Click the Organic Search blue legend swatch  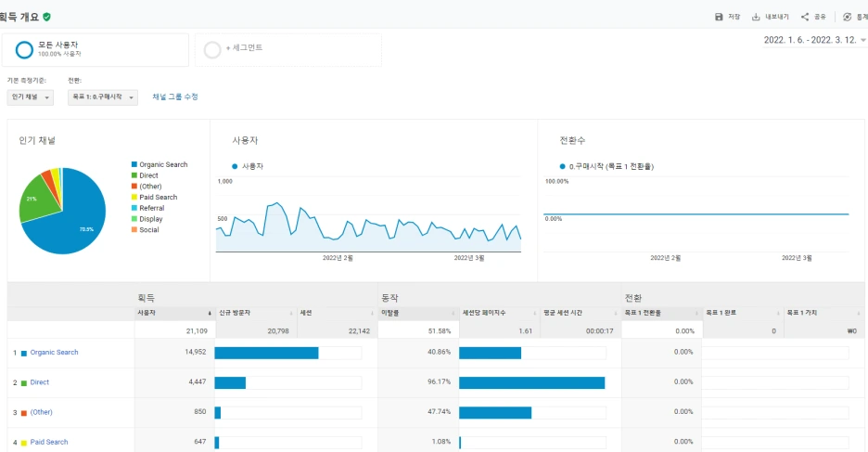pos(134,164)
